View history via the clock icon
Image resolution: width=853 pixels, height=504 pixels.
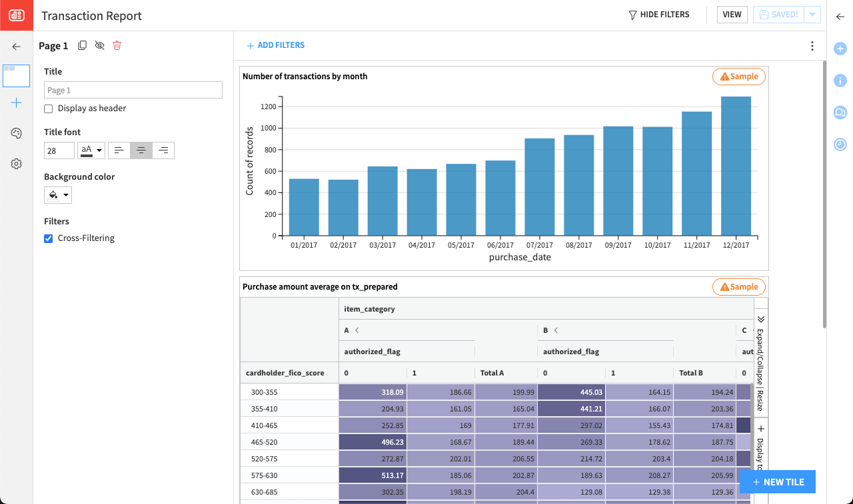pos(840,144)
